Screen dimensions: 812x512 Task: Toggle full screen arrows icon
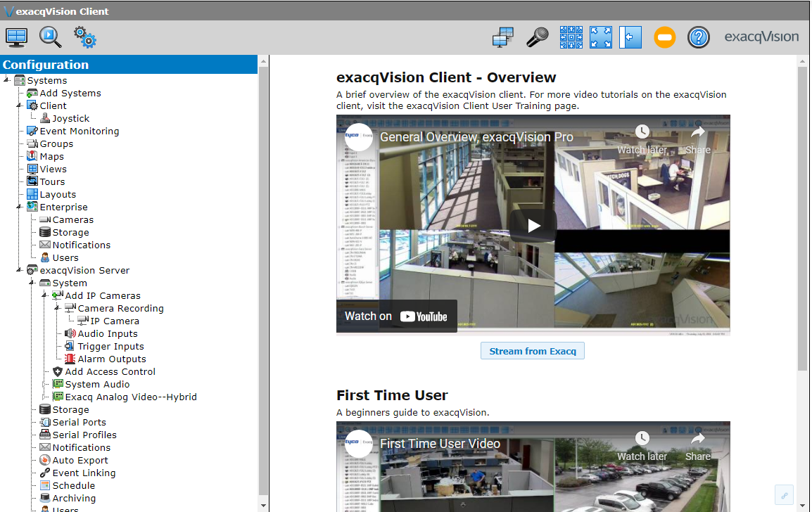click(601, 37)
